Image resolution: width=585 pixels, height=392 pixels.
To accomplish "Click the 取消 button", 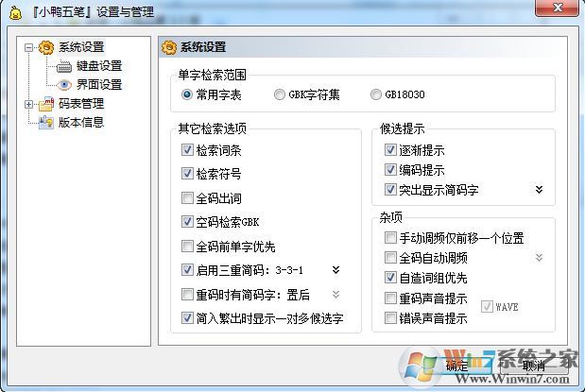I will (534, 366).
